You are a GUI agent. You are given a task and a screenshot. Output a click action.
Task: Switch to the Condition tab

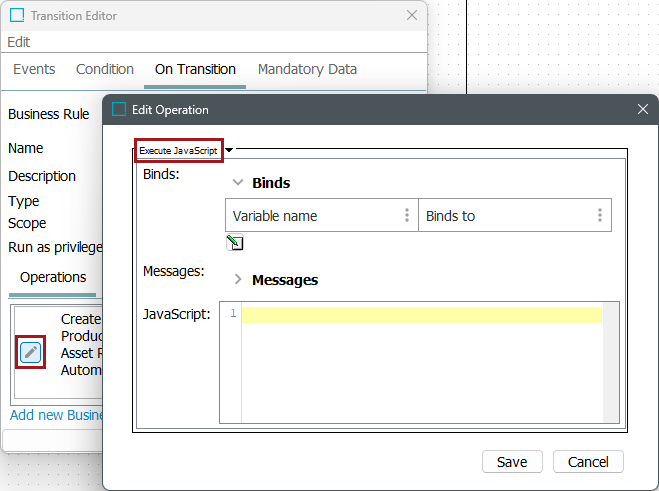click(105, 69)
